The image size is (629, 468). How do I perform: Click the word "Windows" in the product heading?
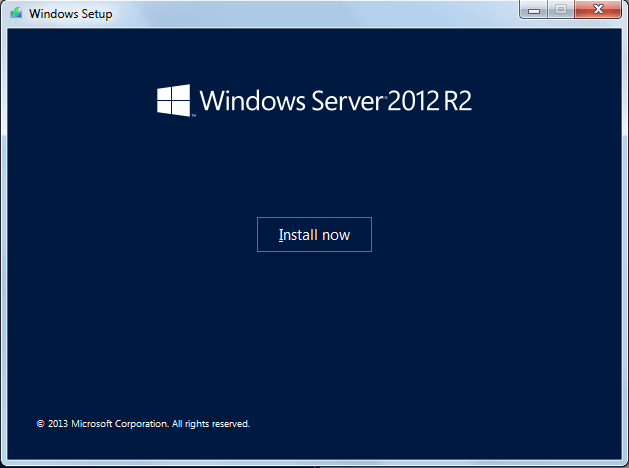[240, 101]
